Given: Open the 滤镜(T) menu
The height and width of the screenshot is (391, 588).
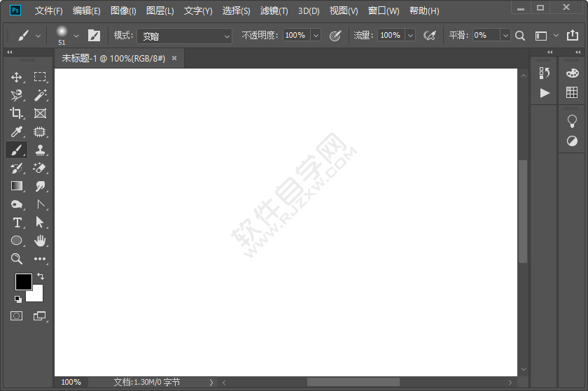Looking at the screenshot, I should tap(274, 11).
